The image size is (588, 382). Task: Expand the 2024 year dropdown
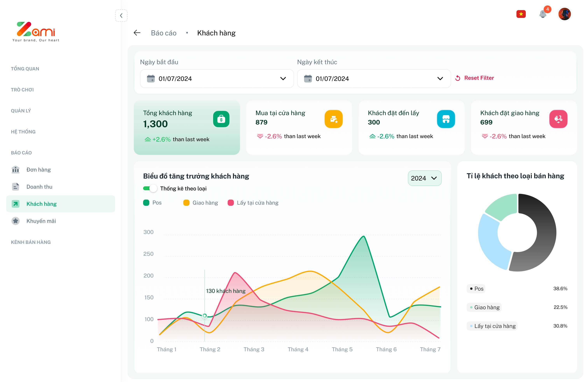point(424,178)
